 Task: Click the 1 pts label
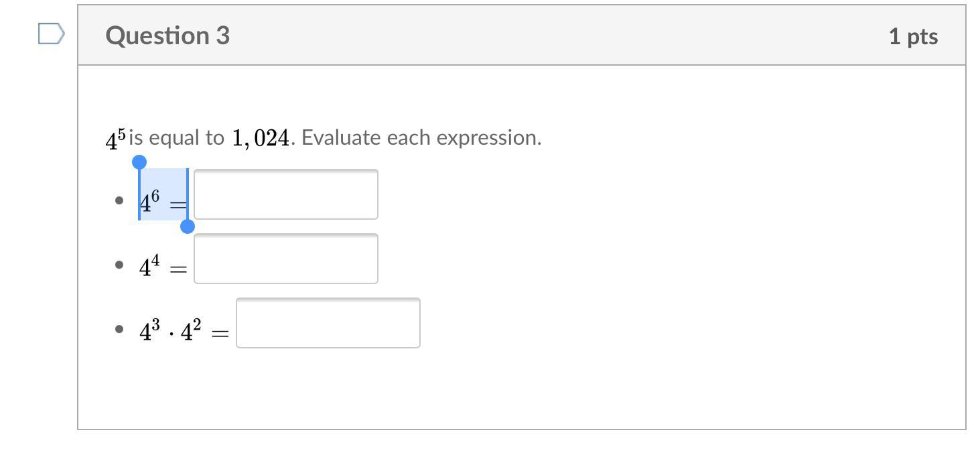[912, 36]
